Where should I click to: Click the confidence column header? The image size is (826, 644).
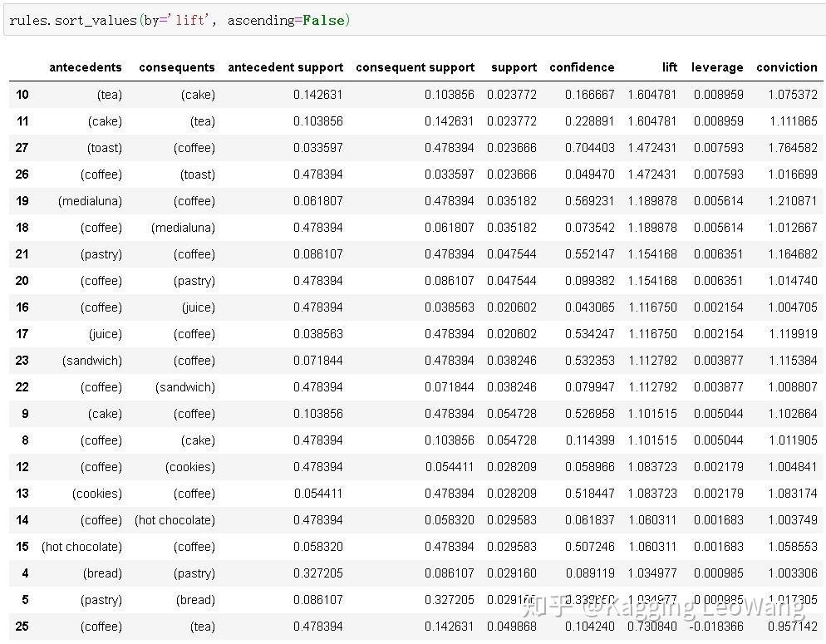pyautogui.click(x=582, y=67)
